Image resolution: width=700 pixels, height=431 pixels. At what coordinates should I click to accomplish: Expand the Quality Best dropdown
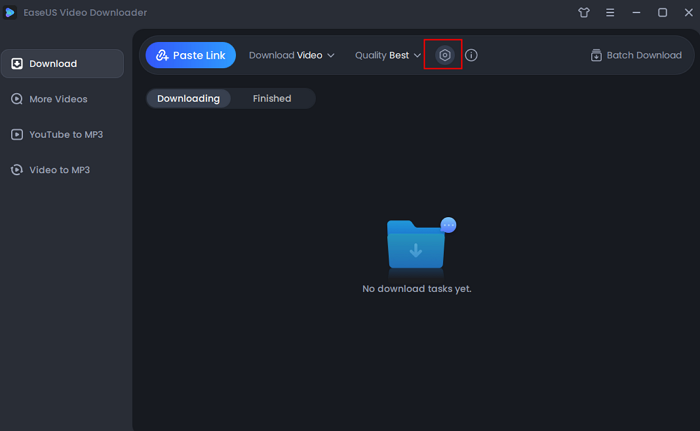[x=388, y=55]
